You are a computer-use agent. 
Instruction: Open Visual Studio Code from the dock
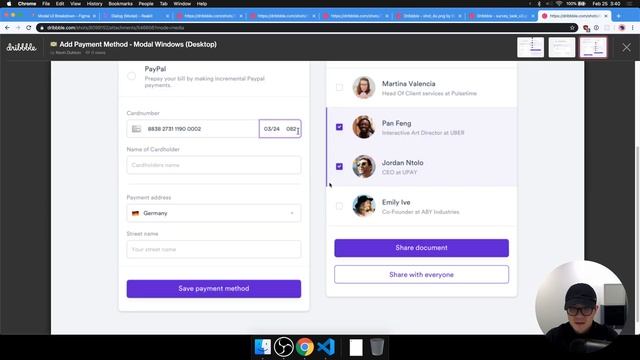click(x=326, y=347)
